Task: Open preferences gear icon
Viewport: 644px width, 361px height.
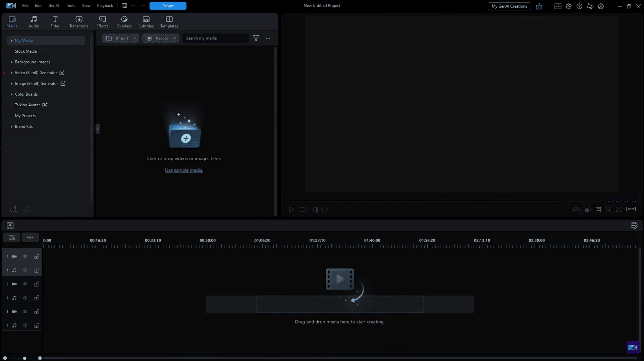Action: pos(569,6)
